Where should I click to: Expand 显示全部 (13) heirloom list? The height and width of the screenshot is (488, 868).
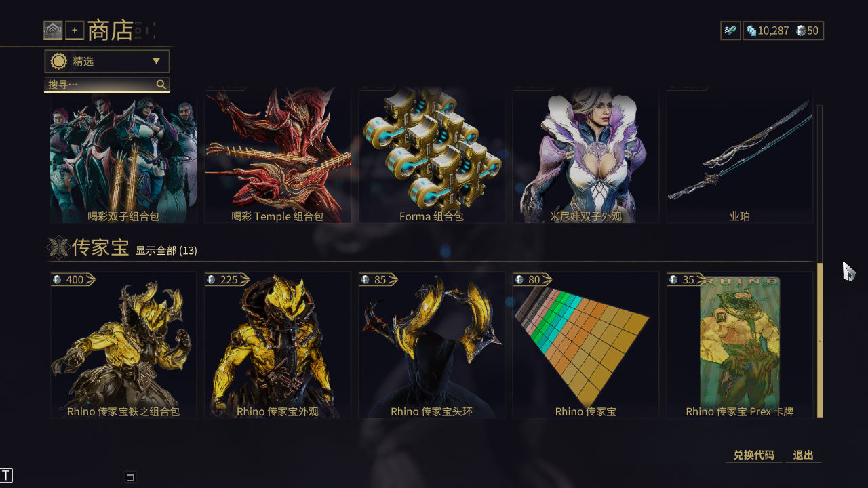tap(166, 251)
